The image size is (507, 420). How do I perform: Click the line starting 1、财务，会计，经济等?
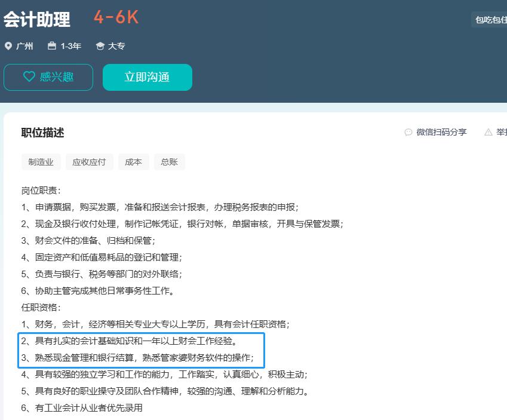click(155, 324)
